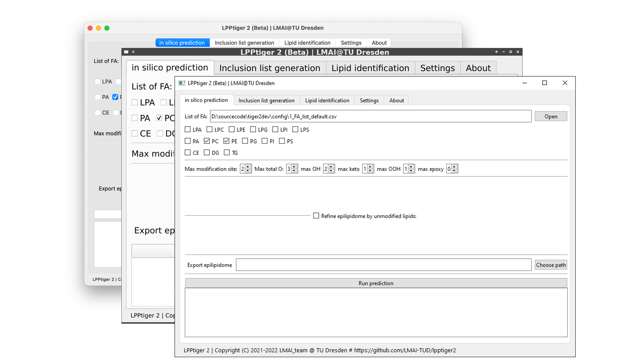Increase max OOH value with up arrow
The height and width of the screenshot is (362, 644).
pos(411,167)
